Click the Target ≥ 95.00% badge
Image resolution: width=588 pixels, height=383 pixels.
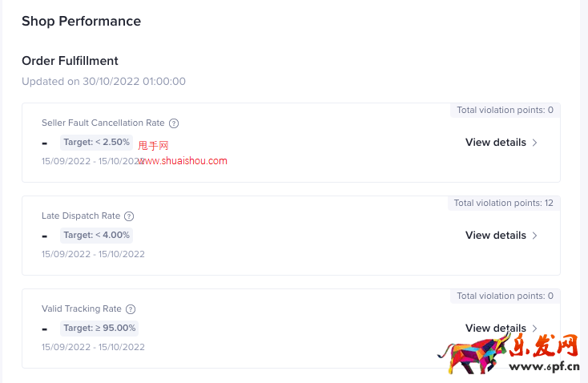click(x=100, y=329)
